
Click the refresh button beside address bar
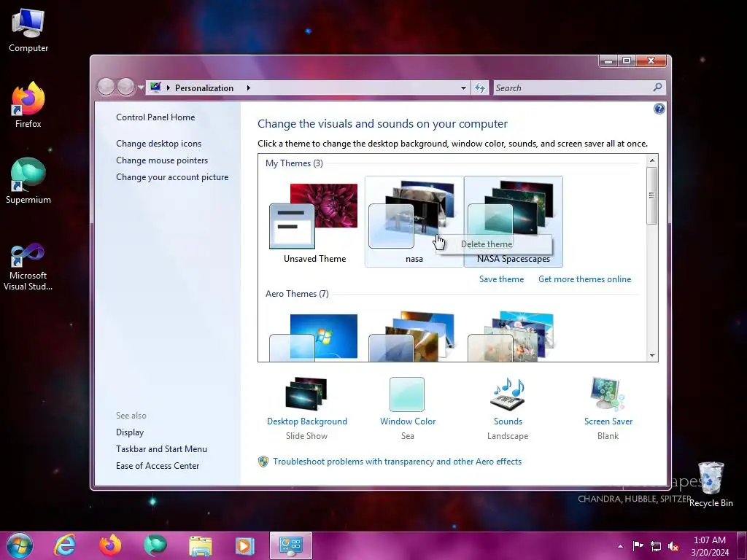point(480,88)
